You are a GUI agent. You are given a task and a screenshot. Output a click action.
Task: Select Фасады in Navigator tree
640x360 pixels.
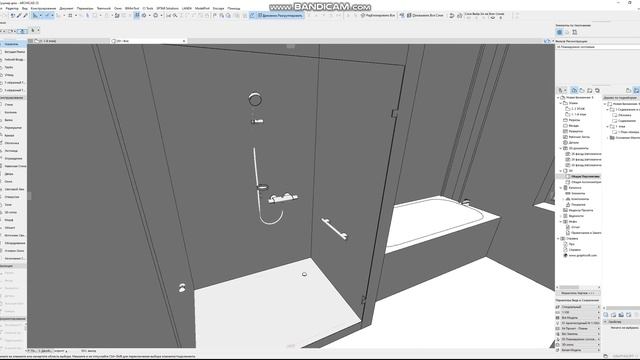point(573,126)
